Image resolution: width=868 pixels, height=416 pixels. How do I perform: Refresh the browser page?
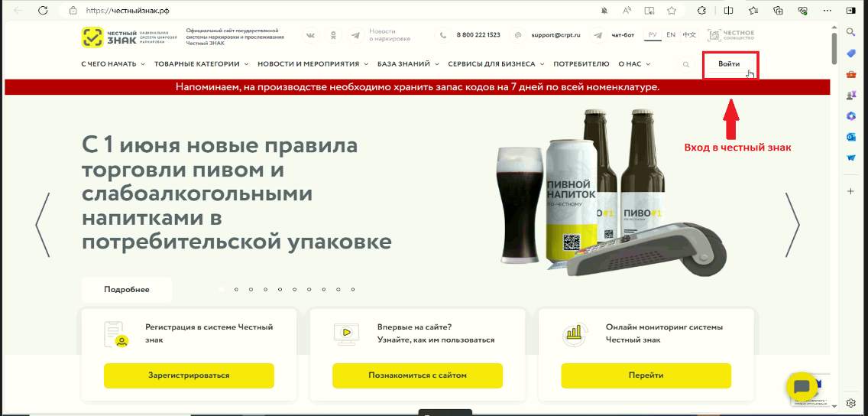point(44,10)
